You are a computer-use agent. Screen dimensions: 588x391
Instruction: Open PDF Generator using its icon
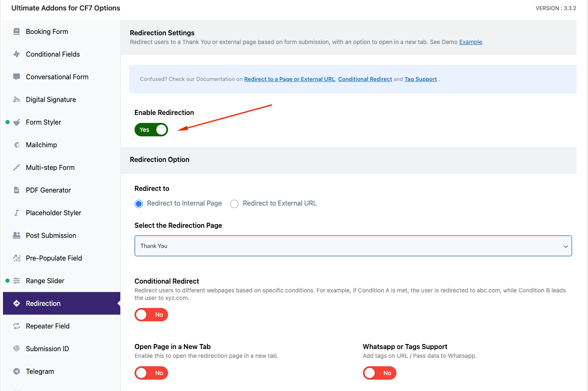click(17, 190)
